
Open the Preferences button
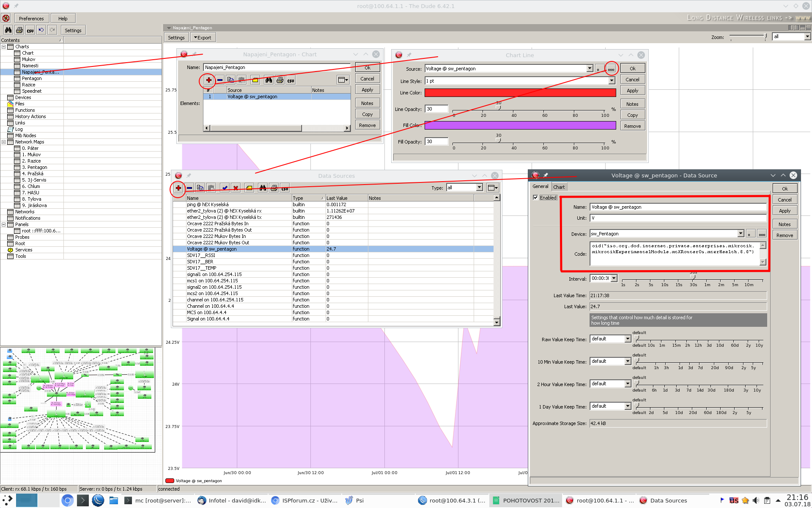[x=31, y=18]
